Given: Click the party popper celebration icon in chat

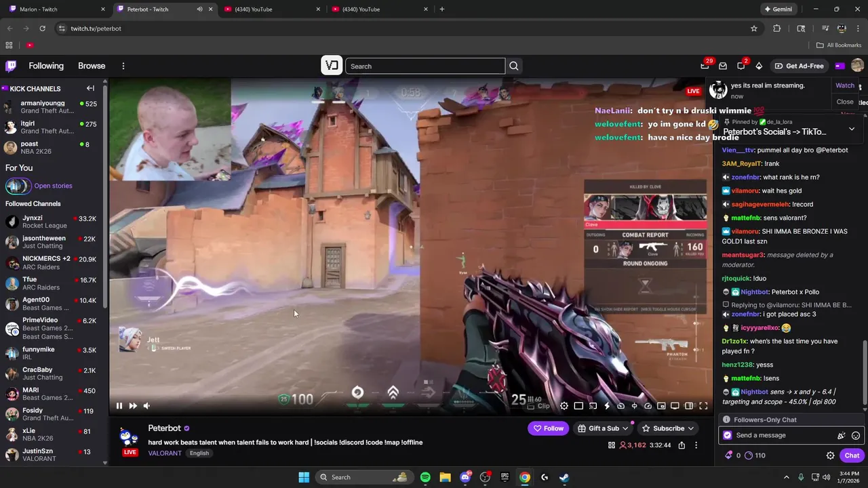Looking at the screenshot, I should (x=842, y=436).
